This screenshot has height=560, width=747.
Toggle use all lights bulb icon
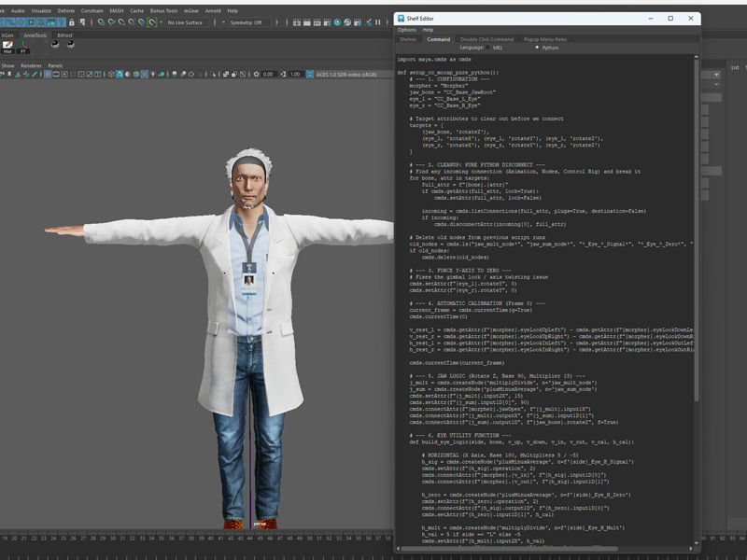point(153,75)
